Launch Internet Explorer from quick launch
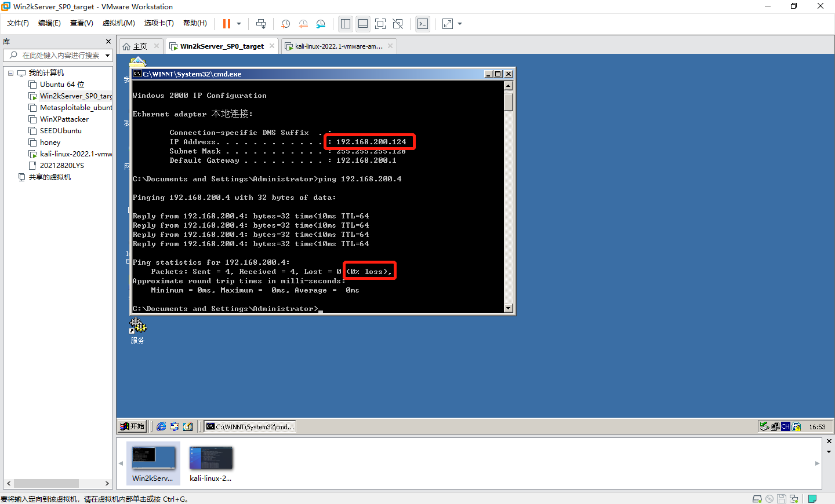The image size is (835, 504). [x=161, y=426]
